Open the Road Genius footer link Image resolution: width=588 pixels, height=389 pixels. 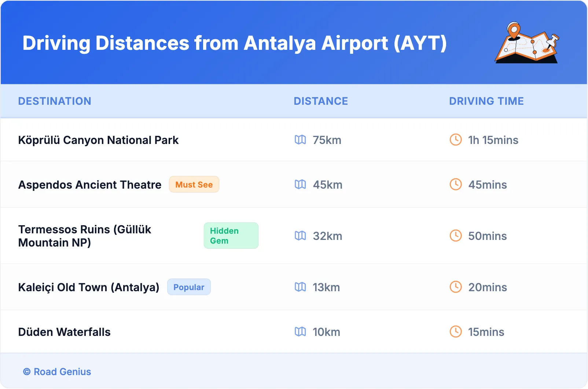click(57, 371)
